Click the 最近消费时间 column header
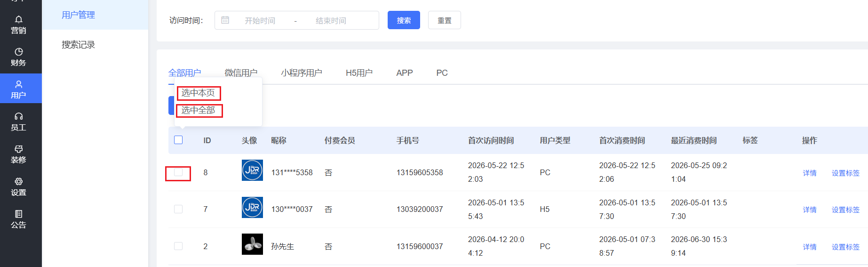Viewport: 868px width, 267px height. click(x=694, y=140)
